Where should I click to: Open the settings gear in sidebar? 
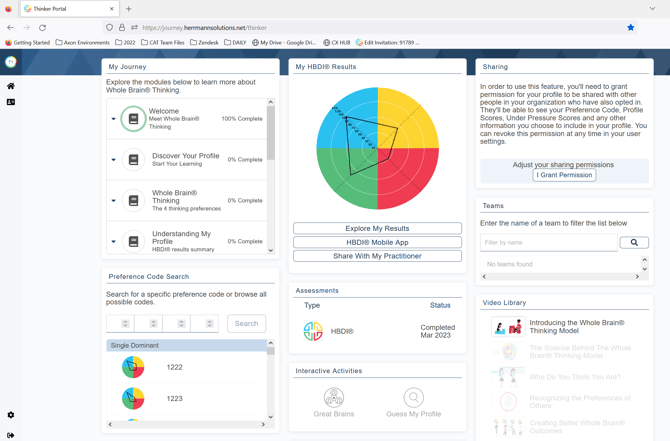click(x=11, y=415)
